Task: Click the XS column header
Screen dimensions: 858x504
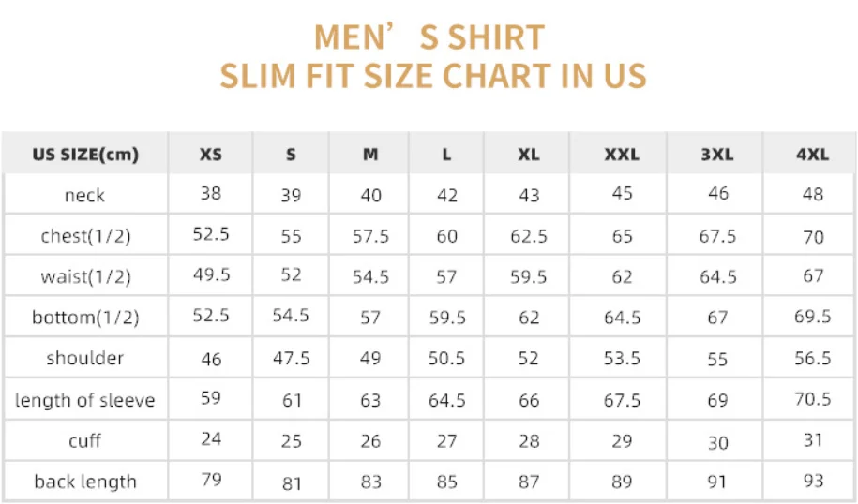Action: pos(211,155)
